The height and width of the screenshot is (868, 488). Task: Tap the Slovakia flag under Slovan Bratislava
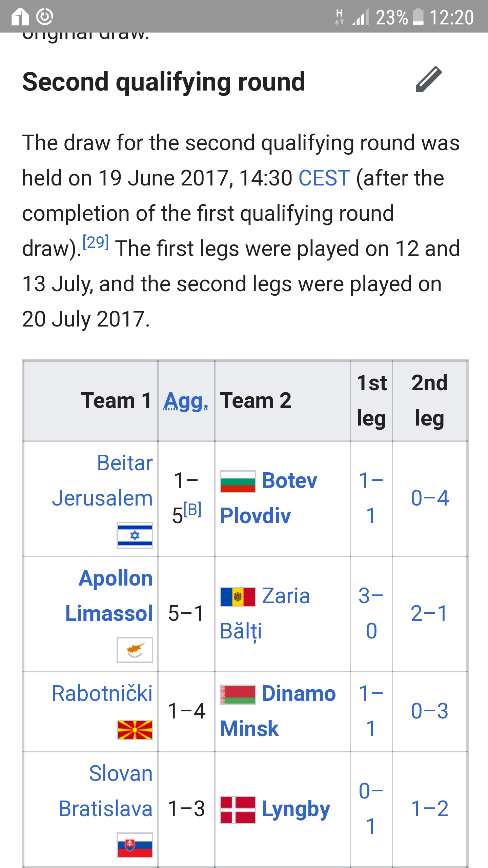coord(135,845)
